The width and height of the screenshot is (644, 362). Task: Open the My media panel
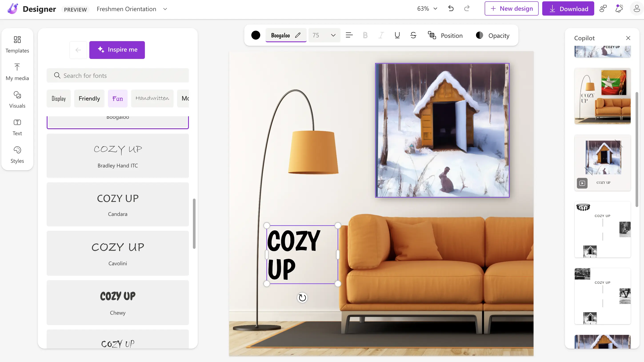point(17,72)
